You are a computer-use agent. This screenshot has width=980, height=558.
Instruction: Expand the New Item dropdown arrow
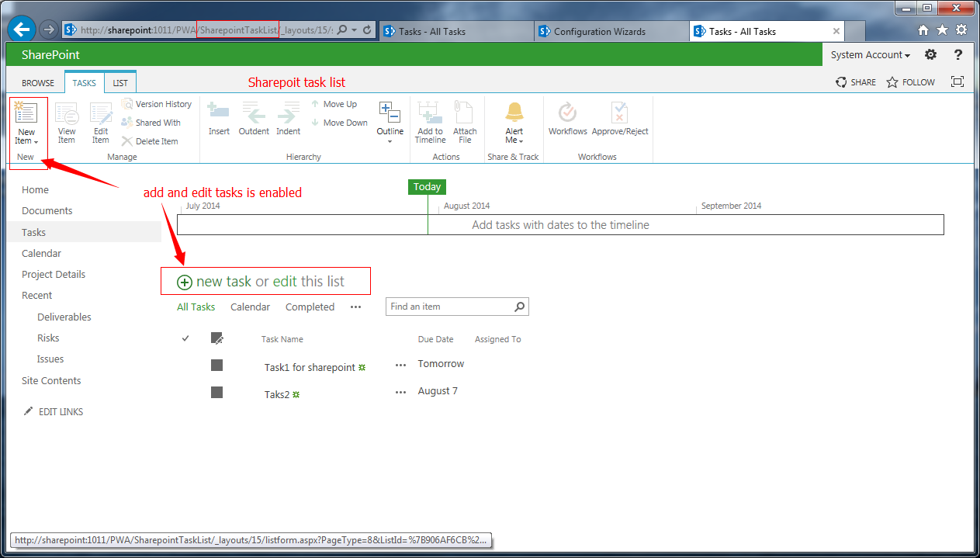coord(36,142)
